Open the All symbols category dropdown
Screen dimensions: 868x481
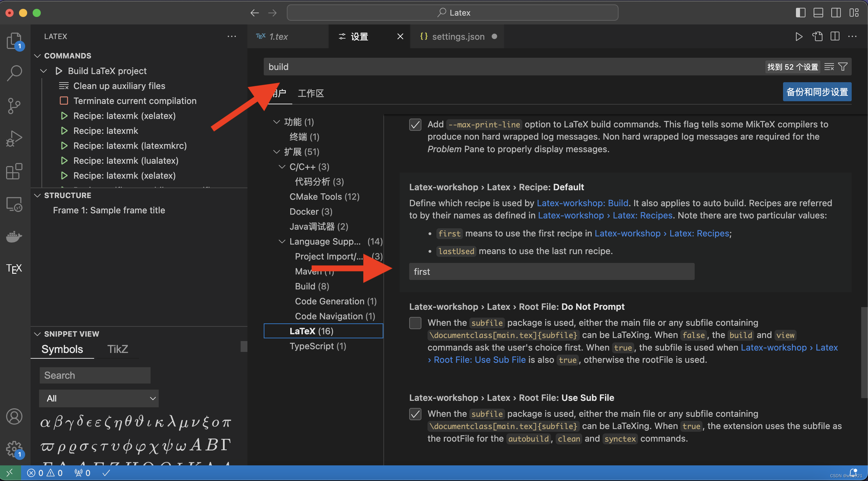[99, 398]
